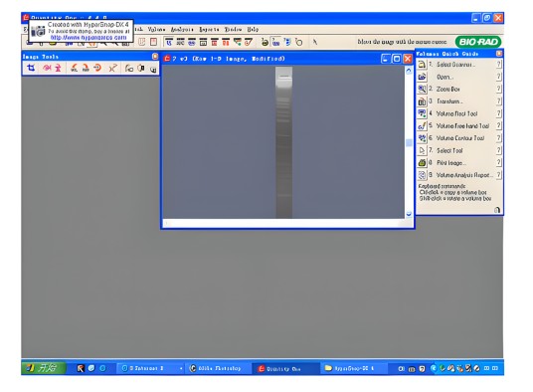Open help for Volume Contour Tool step
533x392 pixels.
[498, 138]
